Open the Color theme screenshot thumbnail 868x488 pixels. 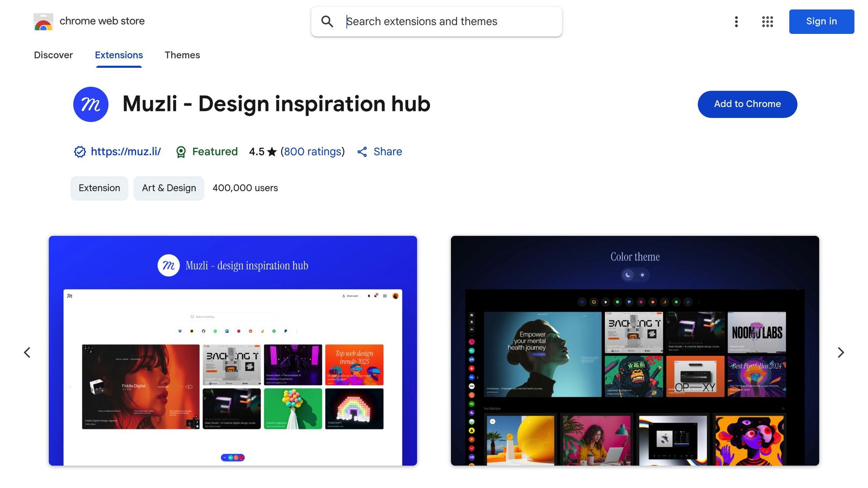(x=634, y=351)
